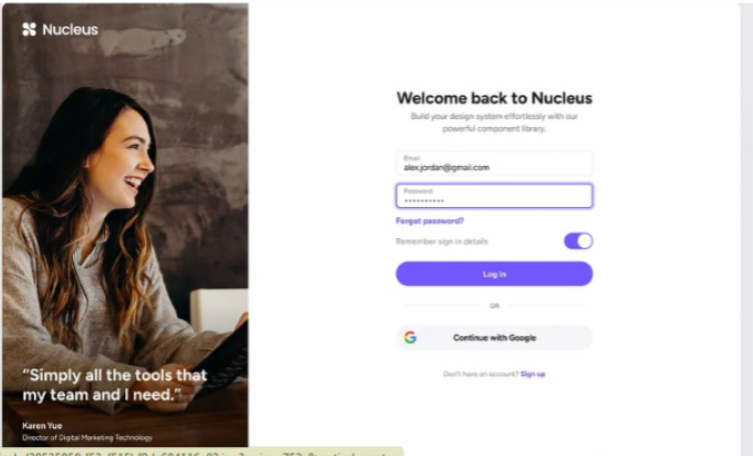Screen dimensions: 753x456
Task: Click the Log in button
Action: click(494, 274)
